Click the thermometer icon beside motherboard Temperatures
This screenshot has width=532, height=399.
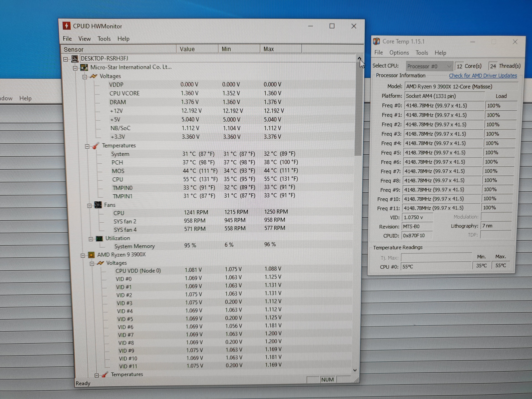click(x=96, y=146)
